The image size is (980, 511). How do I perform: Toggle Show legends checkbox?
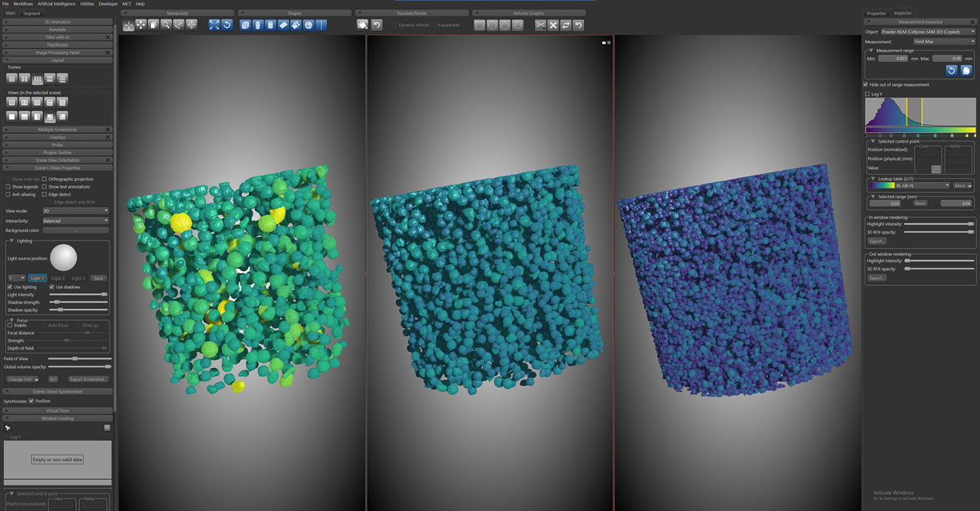point(8,187)
